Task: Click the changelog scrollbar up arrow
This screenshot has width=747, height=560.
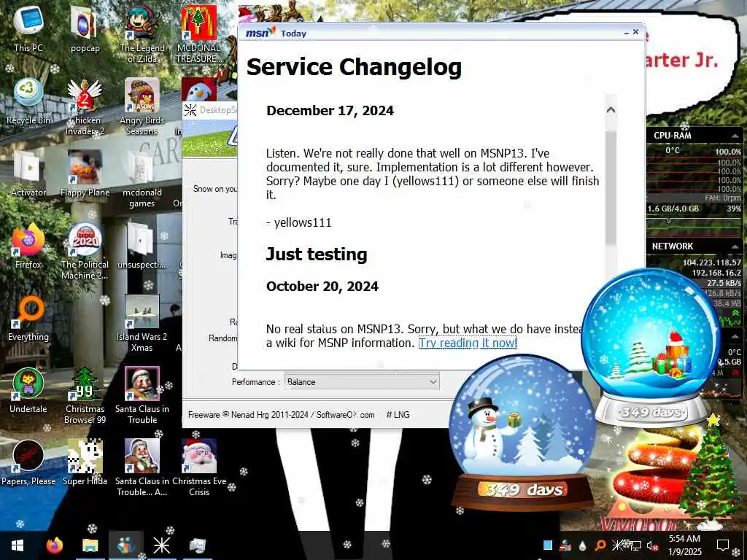Action: point(611,110)
